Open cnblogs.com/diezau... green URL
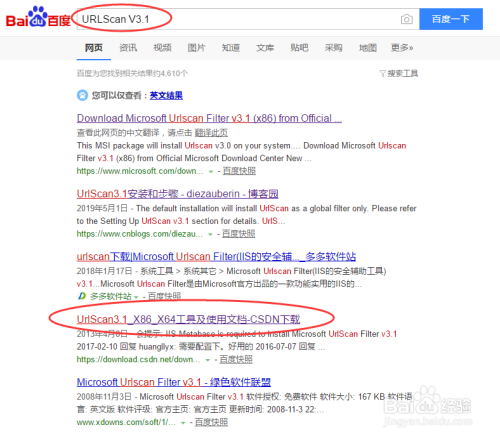Viewport: 500px width, 439px height. click(x=140, y=234)
